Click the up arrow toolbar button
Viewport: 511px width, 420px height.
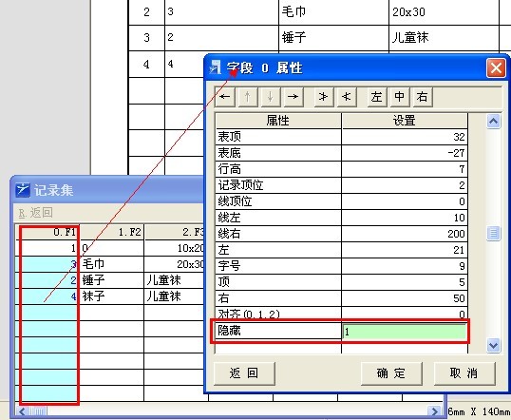pos(248,97)
